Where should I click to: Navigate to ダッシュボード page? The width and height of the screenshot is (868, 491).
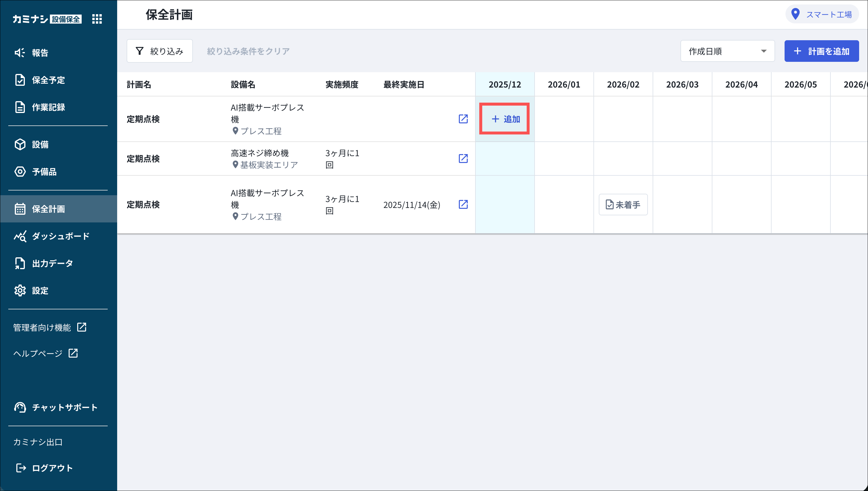click(x=60, y=236)
